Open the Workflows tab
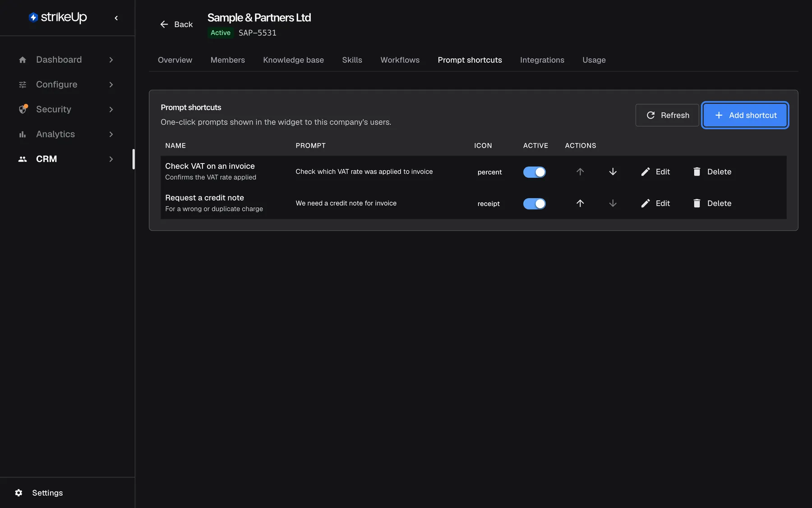 tap(400, 60)
